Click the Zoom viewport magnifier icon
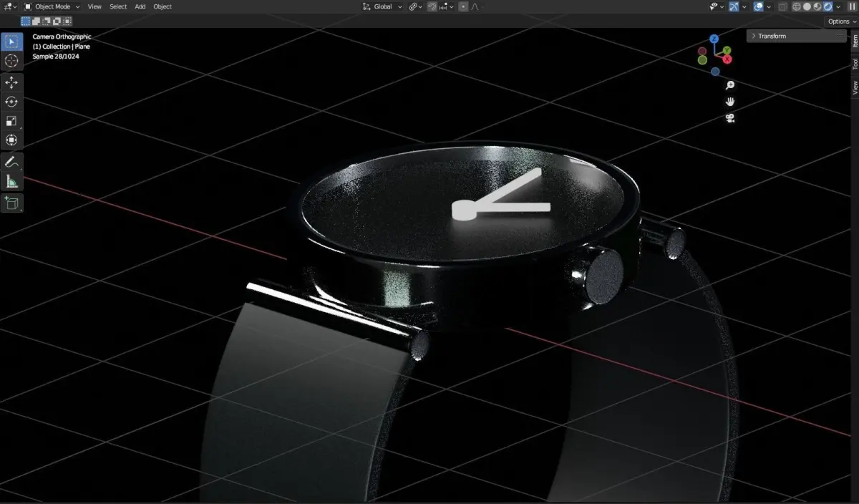This screenshot has width=859, height=504. click(730, 84)
